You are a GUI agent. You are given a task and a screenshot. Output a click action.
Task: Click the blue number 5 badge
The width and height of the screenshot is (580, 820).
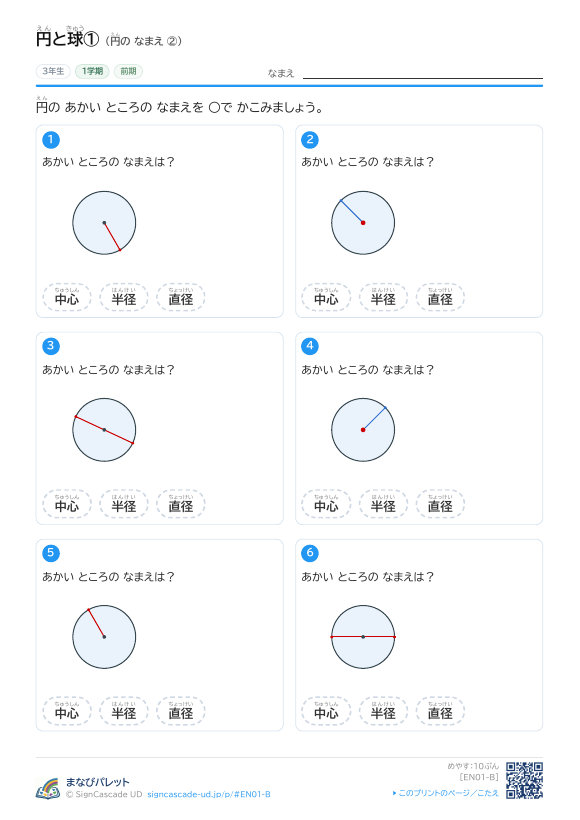(x=51, y=553)
